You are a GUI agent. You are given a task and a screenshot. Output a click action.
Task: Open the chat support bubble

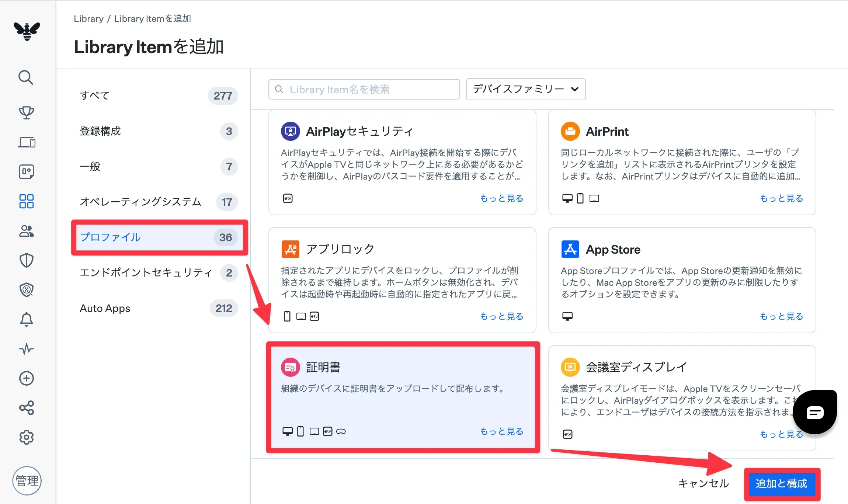814,412
